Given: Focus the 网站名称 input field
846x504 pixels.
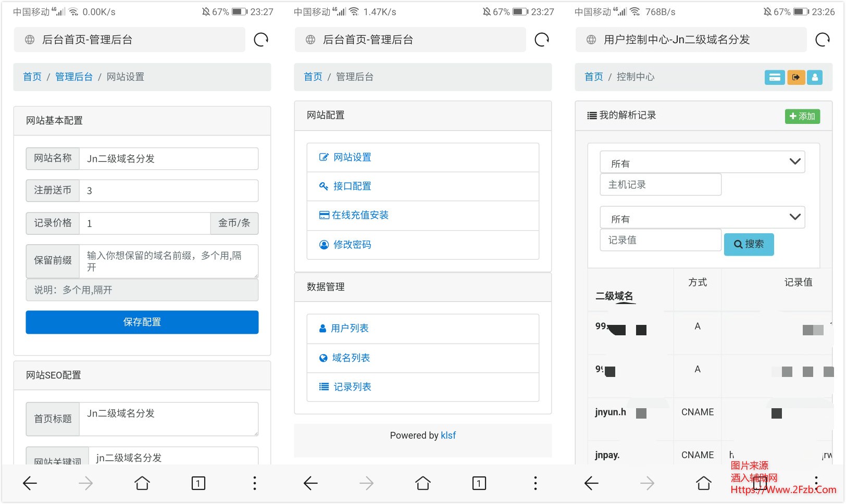Looking at the screenshot, I should (169, 159).
